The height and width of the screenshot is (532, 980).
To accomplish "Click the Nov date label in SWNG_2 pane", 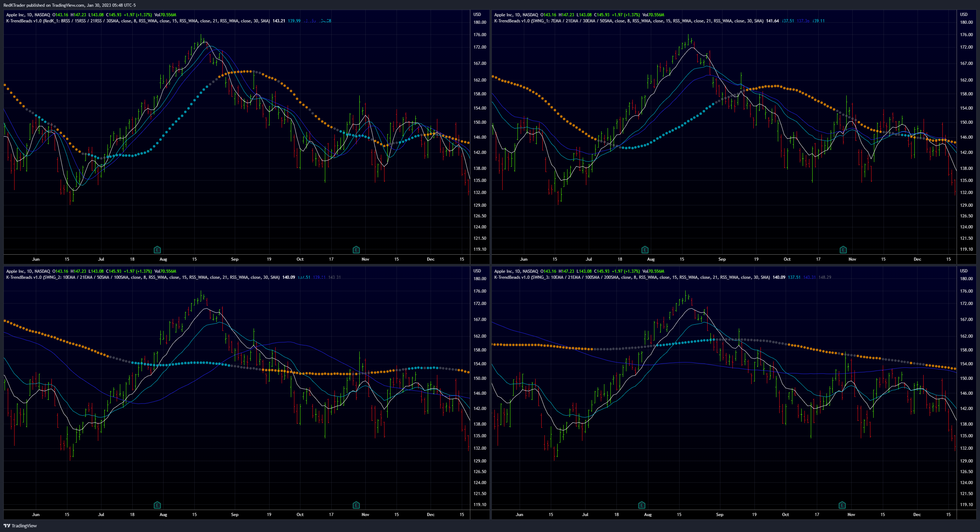I will (x=365, y=515).
